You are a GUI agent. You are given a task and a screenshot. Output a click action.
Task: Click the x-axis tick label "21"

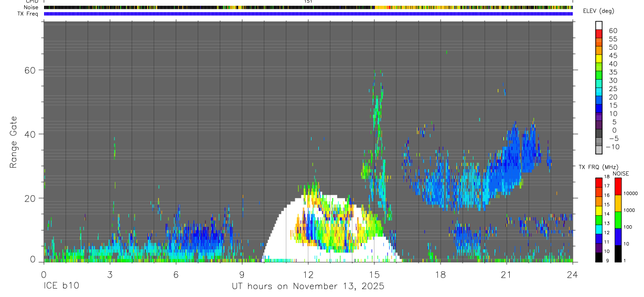[506, 275]
